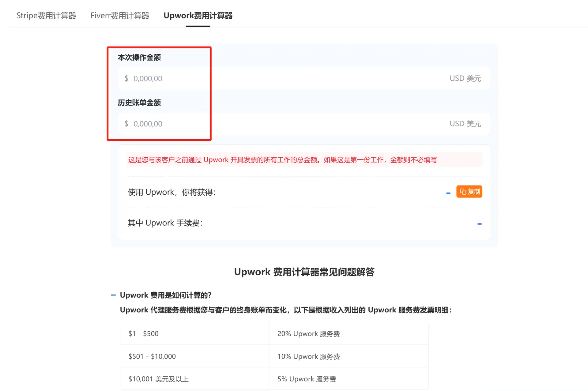Viewport: 588px width, 391px height.
Task: Click USD 美元 in 本次操作金额 field
Action: pyautogui.click(x=465, y=78)
